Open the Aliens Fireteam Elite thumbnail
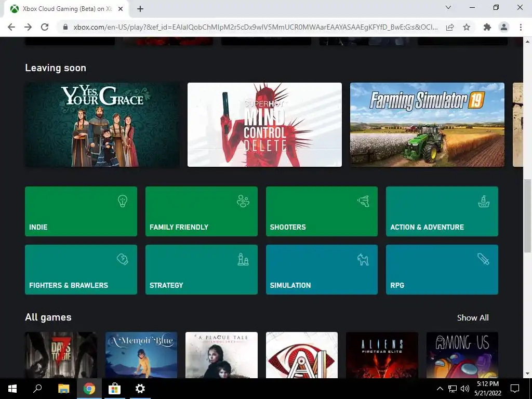This screenshot has height=399, width=532. (x=382, y=355)
